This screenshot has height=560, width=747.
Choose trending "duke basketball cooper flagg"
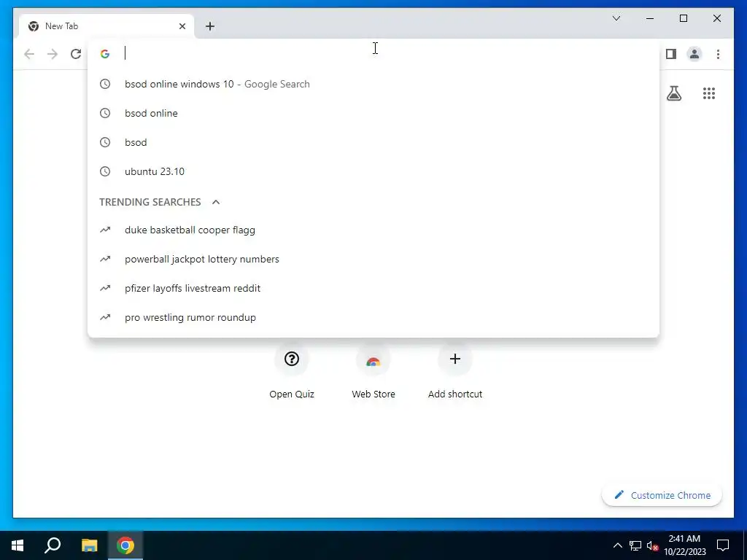tap(373, 230)
